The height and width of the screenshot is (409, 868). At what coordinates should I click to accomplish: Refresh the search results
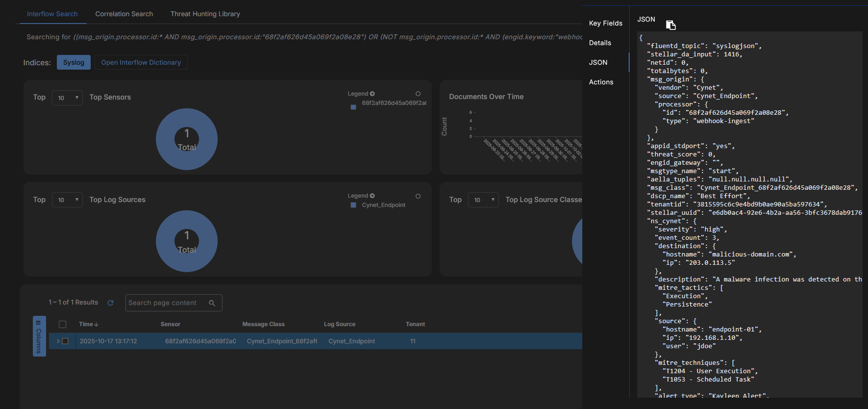pos(110,303)
